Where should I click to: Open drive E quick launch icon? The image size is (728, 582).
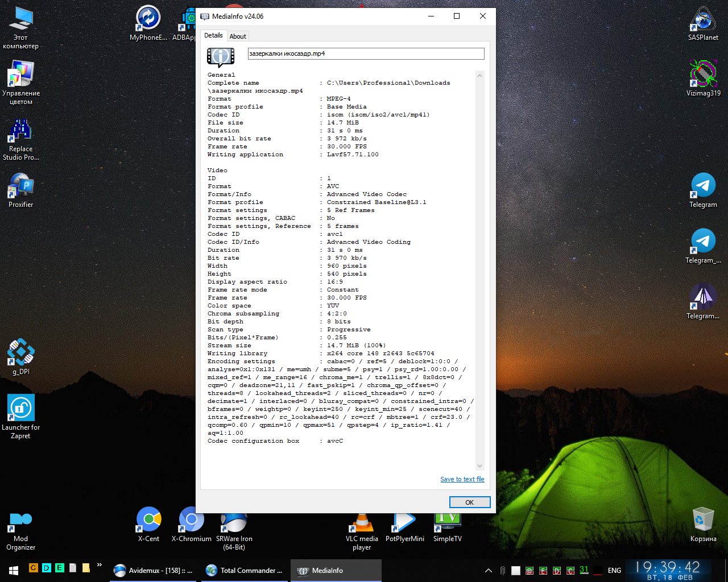[x=59, y=567]
